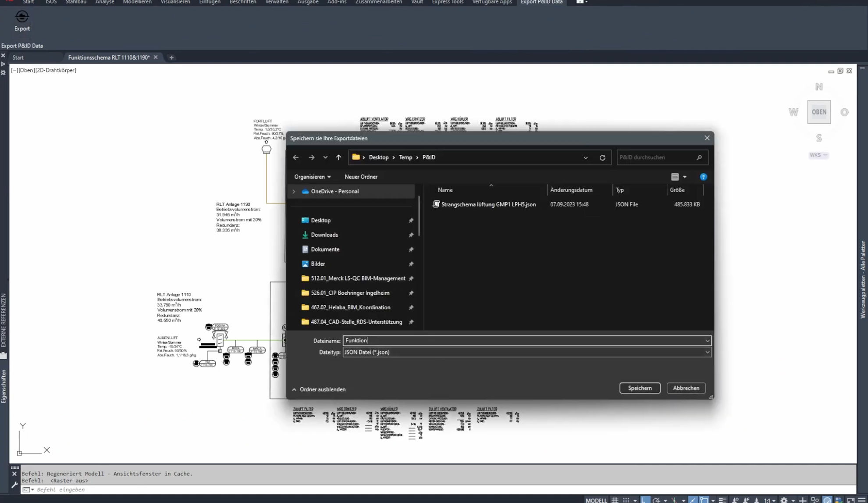Screen dimensions: 868x503
Task: Toggle snap mode in status bar
Action: 626,499
